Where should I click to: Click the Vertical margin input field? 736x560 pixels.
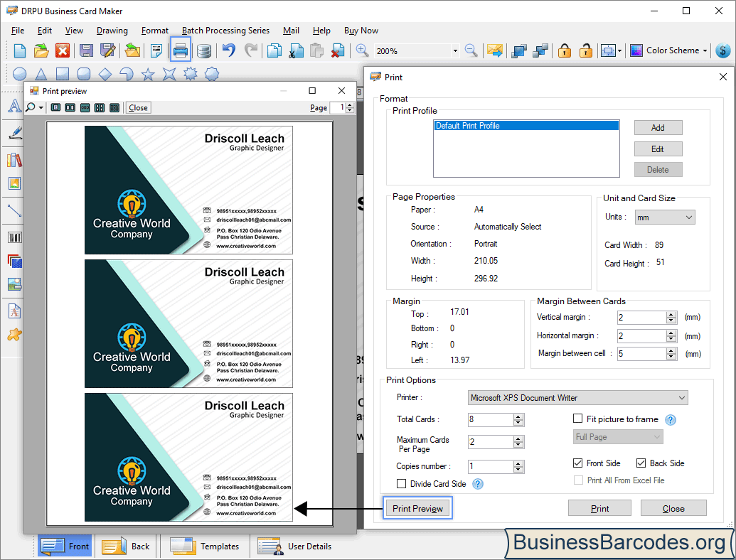[641, 318]
